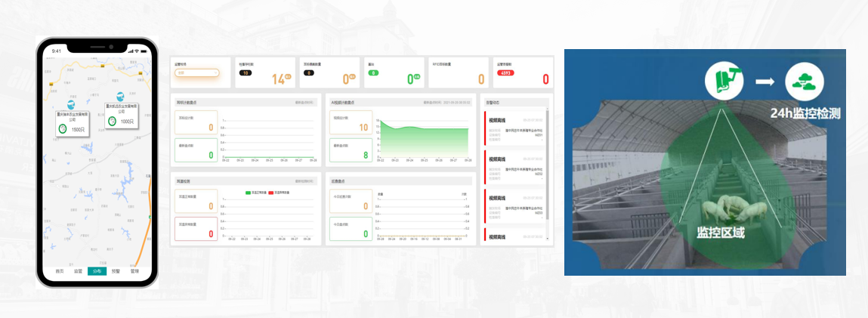Switch to the 预警 tab

coord(116,271)
